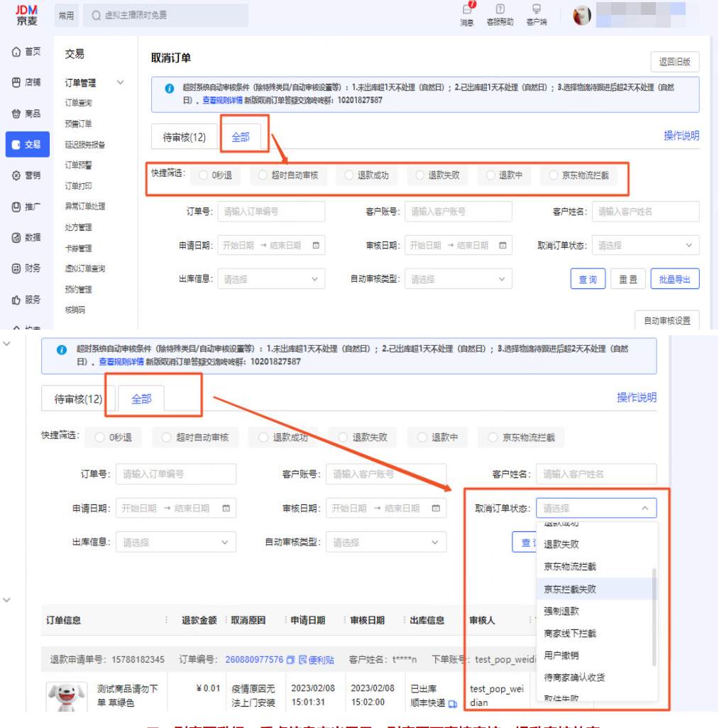
Task: Switch to the 待审核(12) tab
Action: (x=184, y=137)
